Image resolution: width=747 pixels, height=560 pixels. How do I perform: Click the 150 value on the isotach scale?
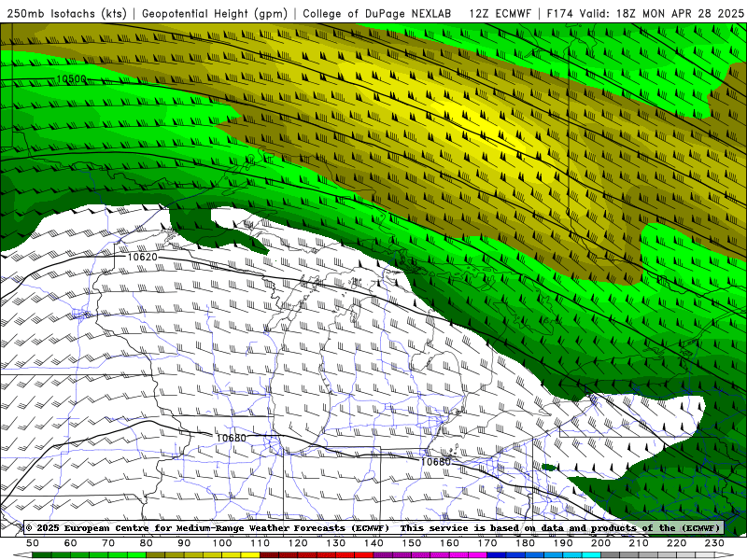pyautogui.click(x=412, y=543)
